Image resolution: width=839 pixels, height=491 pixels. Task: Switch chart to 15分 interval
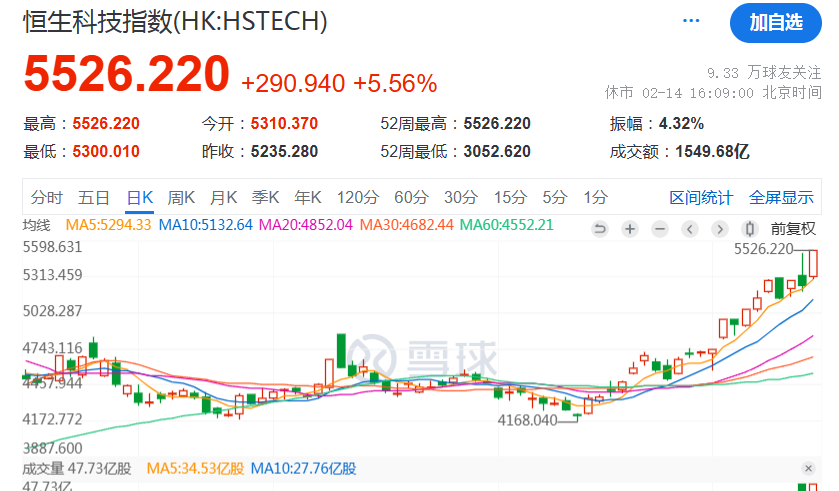[510, 197]
